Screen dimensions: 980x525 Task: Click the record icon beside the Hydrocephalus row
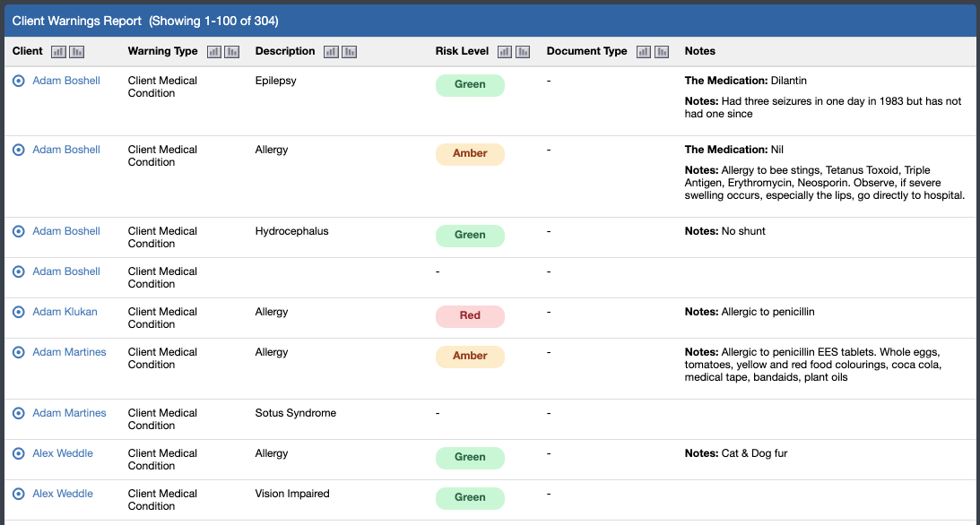(18, 230)
